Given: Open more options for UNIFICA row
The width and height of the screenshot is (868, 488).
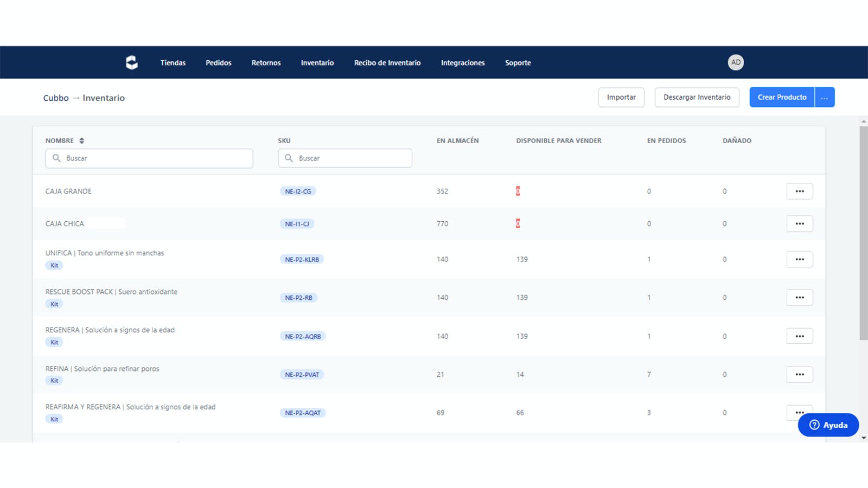Looking at the screenshot, I should point(800,259).
